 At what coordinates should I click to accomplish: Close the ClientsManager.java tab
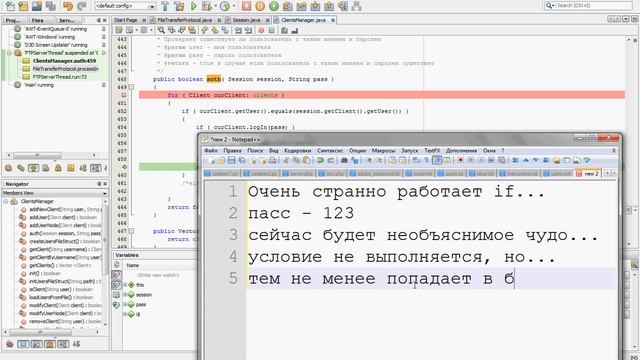coord(333,20)
